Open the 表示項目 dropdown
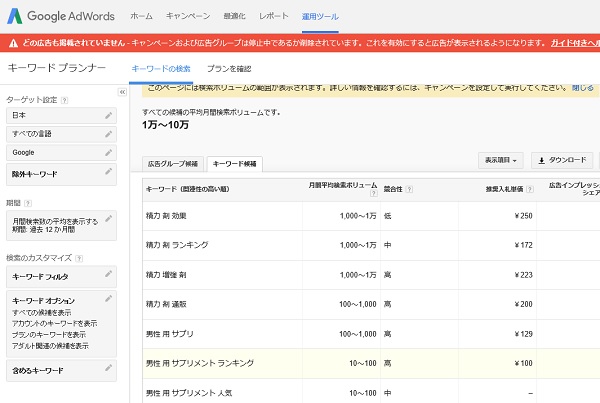The height and width of the screenshot is (403, 600). 501,160
